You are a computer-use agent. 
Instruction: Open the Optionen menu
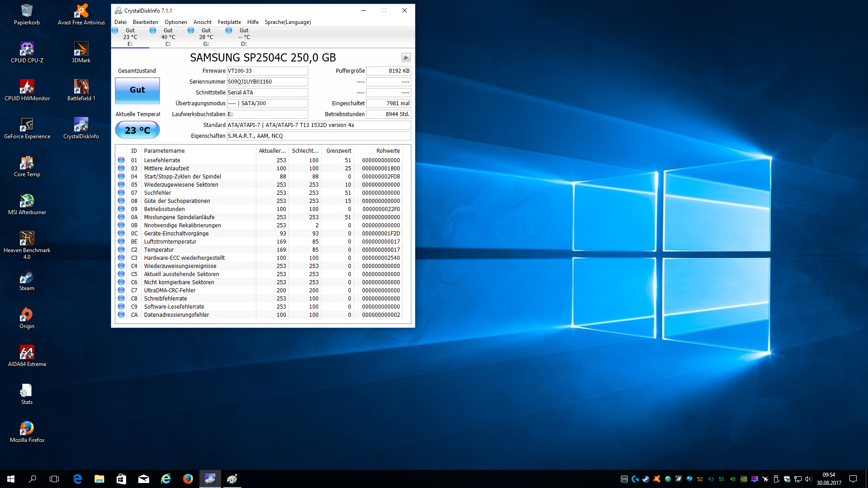tap(175, 22)
